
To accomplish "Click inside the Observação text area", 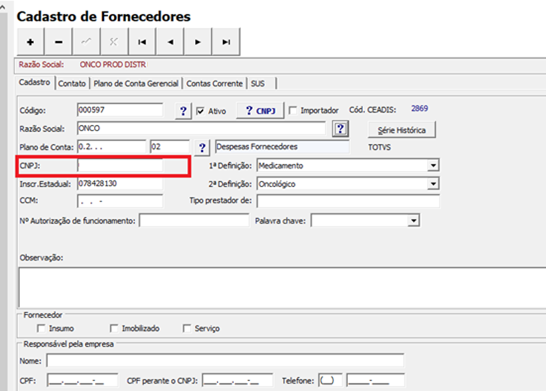I will point(282,288).
